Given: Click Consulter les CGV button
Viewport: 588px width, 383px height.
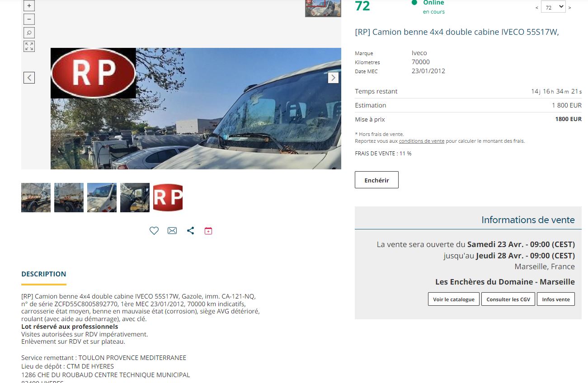Looking at the screenshot, I should click(x=508, y=299).
